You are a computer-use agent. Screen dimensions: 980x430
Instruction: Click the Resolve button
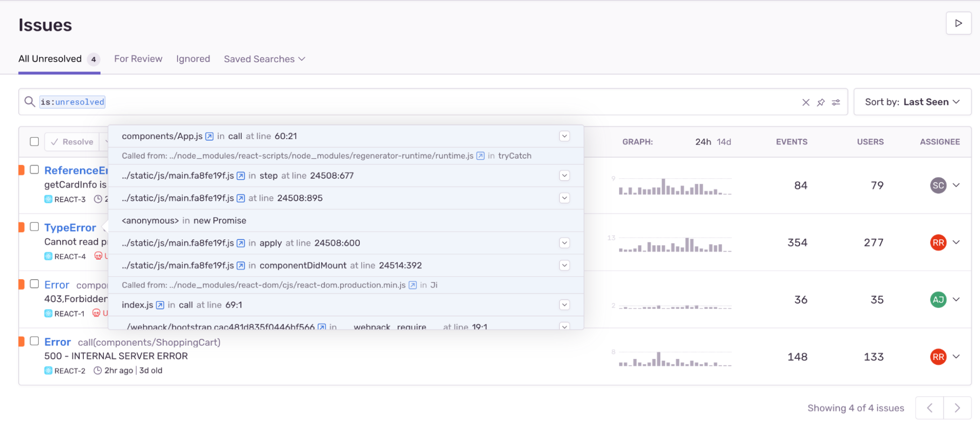pos(72,142)
